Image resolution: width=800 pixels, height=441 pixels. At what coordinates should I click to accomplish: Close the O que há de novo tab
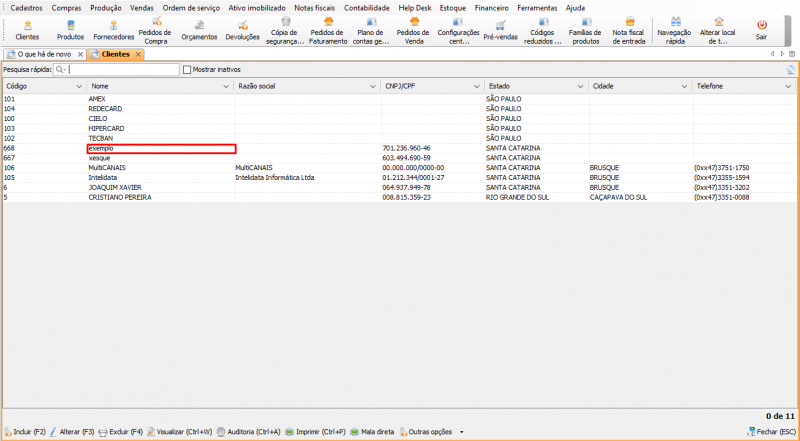[x=80, y=54]
